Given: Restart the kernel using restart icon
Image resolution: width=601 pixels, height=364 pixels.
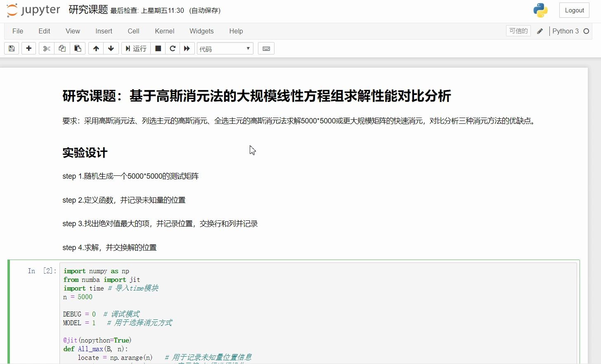Looking at the screenshot, I should (173, 48).
